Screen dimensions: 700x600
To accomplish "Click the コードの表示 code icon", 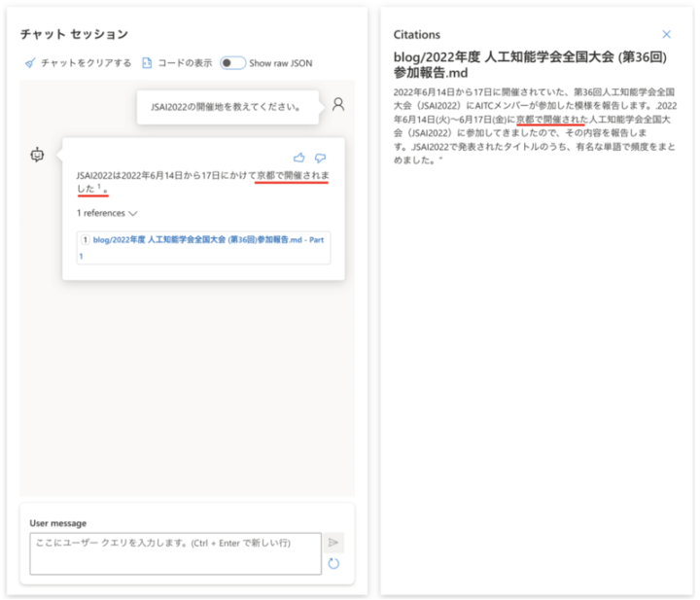I will click(147, 63).
